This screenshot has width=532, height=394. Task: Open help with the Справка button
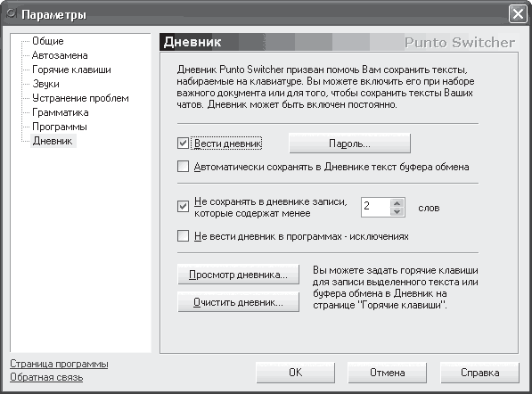point(479,373)
